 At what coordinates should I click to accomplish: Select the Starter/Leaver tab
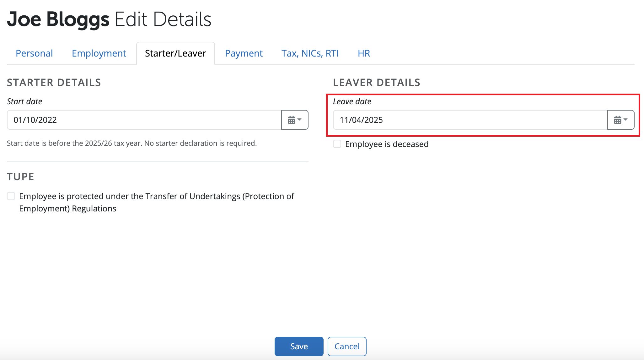tap(175, 53)
